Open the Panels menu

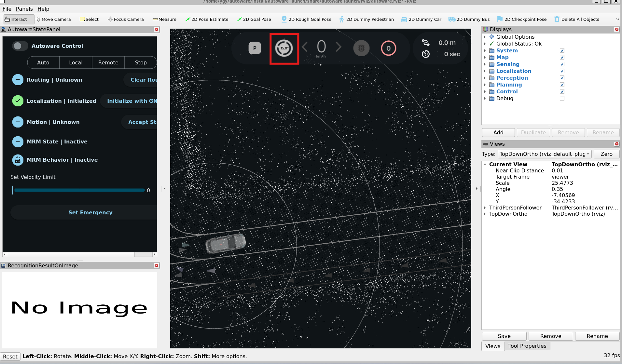pos(24,9)
